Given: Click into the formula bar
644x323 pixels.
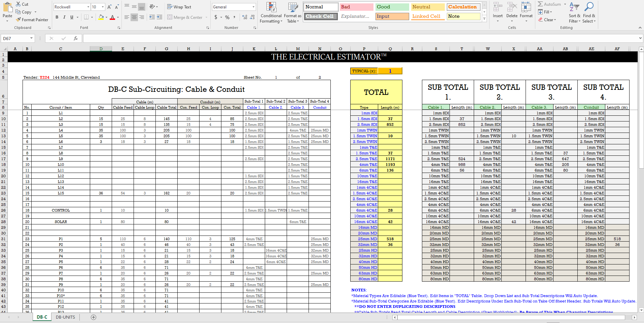Looking at the screenshot, I should [x=360, y=38].
